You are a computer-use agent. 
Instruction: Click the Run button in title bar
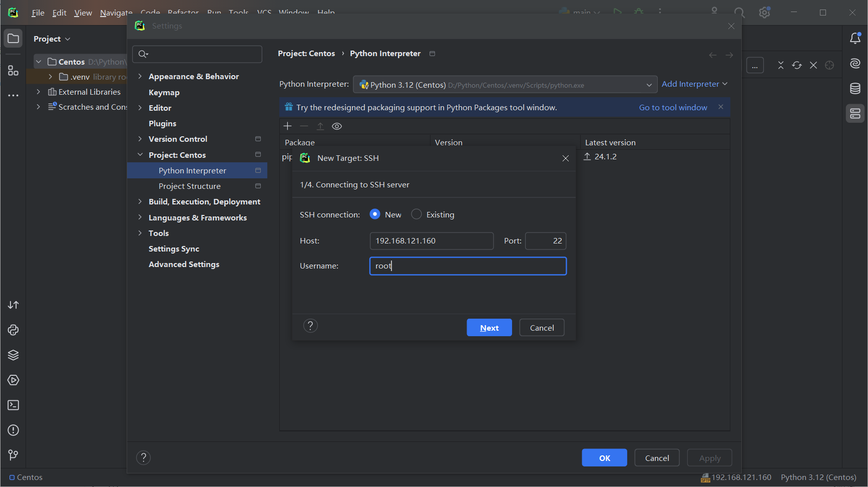click(x=618, y=12)
